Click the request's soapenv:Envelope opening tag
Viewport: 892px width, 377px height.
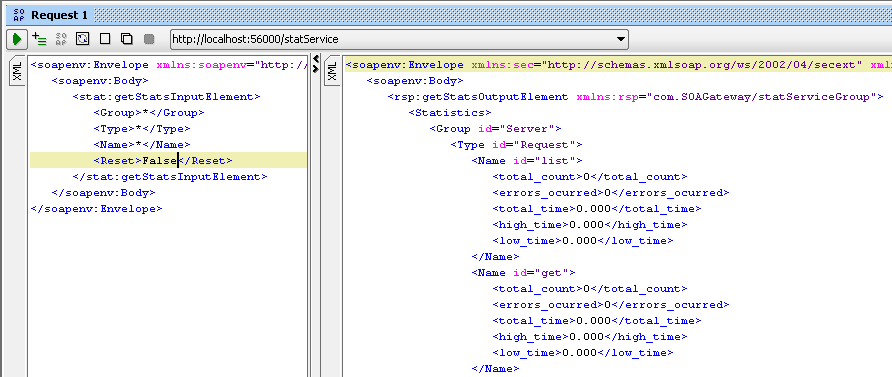click(x=168, y=65)
